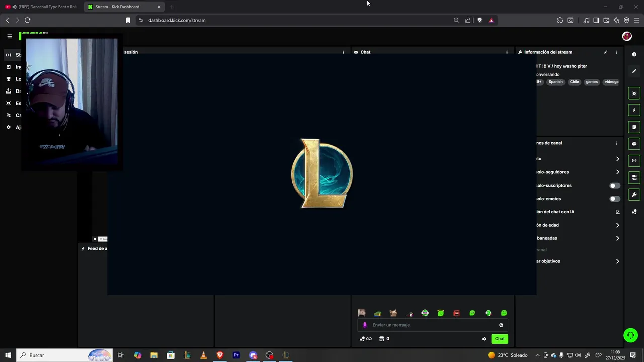
Task: Expand the first channel action row chevron
Action: (x=618, y=159)
